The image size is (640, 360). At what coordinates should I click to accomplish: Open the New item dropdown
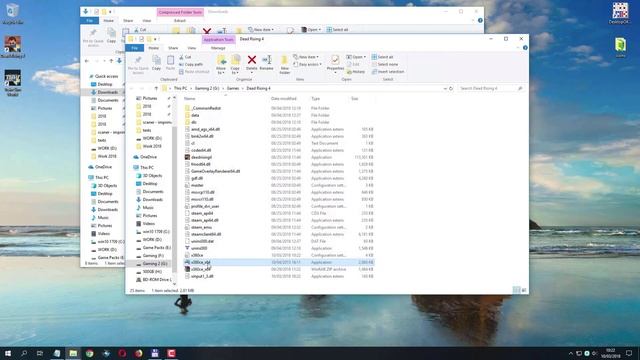click(307, 57)
